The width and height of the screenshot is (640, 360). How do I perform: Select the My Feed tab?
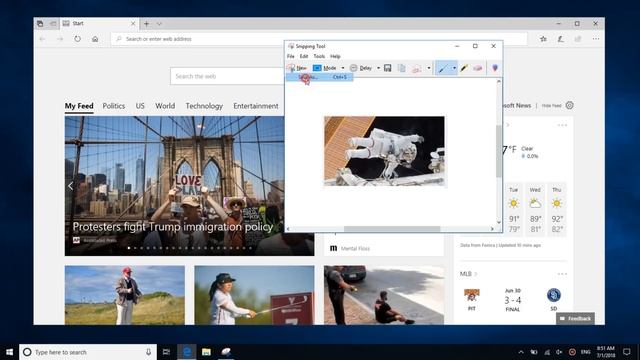tap(79, 106)
